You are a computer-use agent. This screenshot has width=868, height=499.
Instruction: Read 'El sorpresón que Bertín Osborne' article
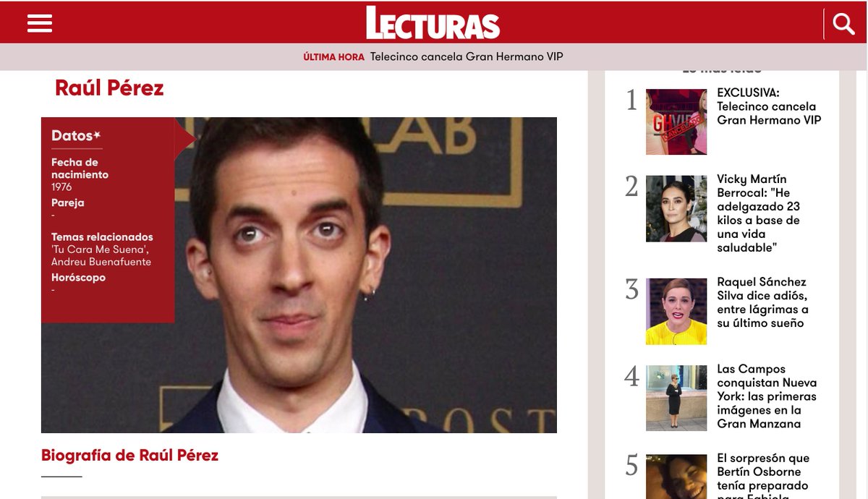pyautogui.click(x=763, y=475)
